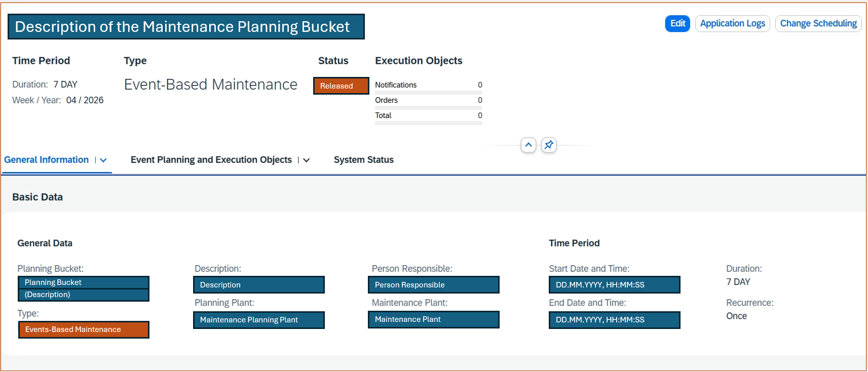
Task: Click the Change Scheduling button
Action: [x=818, y=24]
